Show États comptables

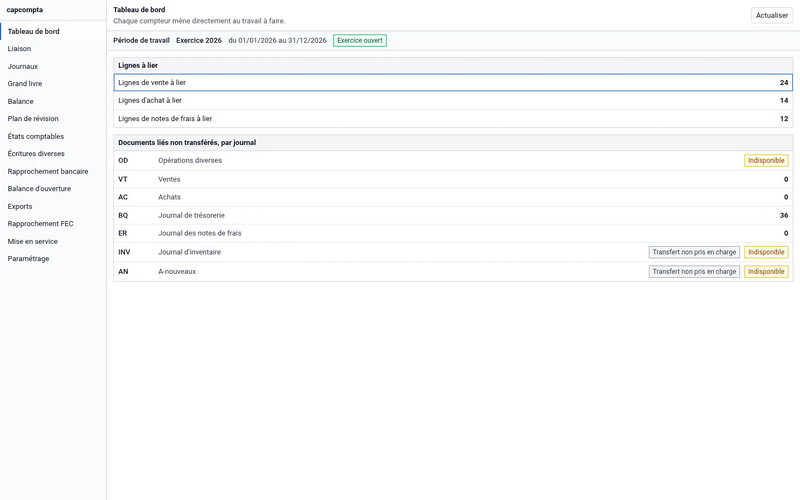(53, 136)
